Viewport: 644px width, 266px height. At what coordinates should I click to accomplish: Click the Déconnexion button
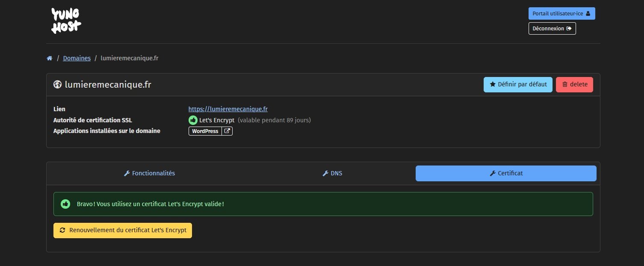pos(552,29)
